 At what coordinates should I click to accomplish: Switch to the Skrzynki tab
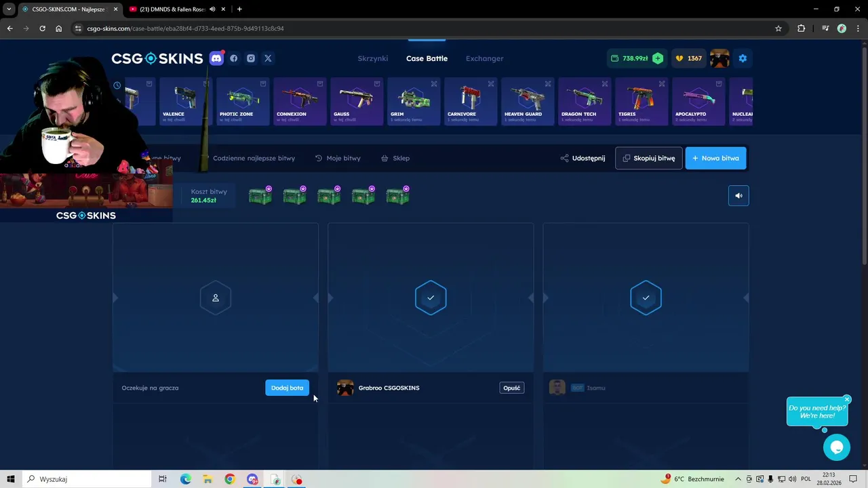[373, 58]
